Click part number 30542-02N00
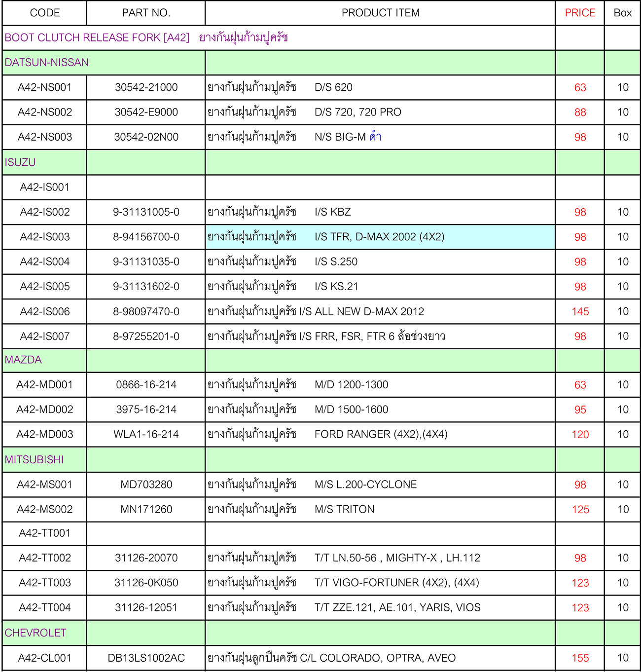Screen dimensions: 641x672 pos(146,137)
